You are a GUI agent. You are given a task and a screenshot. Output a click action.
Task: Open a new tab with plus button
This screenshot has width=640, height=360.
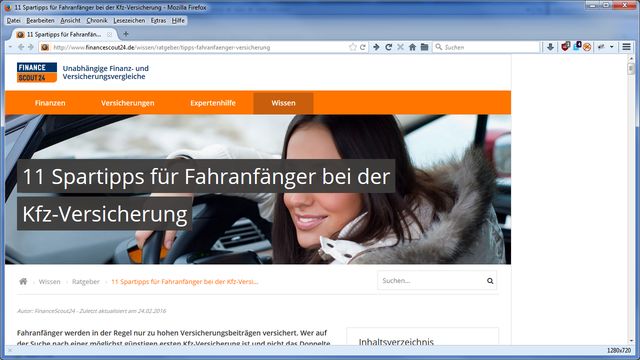126,34
